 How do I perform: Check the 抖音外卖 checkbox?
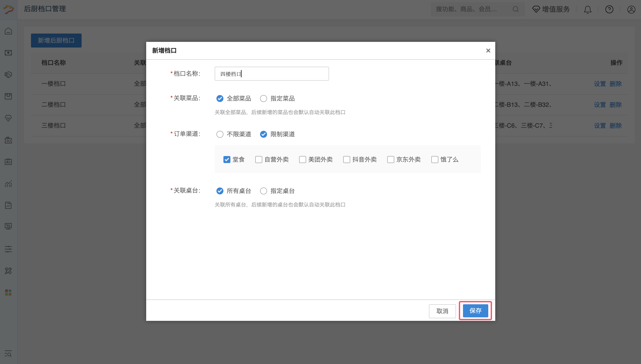346,160
